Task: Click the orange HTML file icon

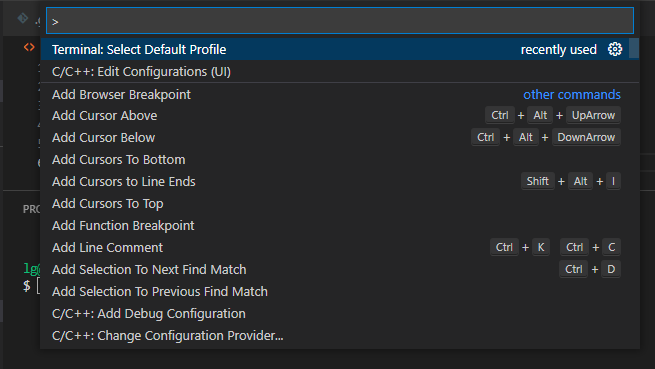Action: pyautogui.click(x=29, y=47)
